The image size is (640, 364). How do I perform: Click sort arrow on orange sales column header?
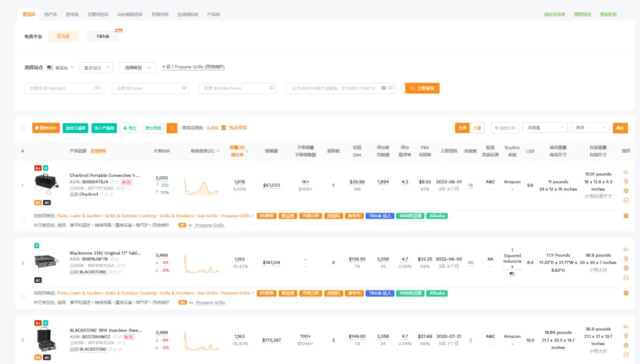(247, 151)
